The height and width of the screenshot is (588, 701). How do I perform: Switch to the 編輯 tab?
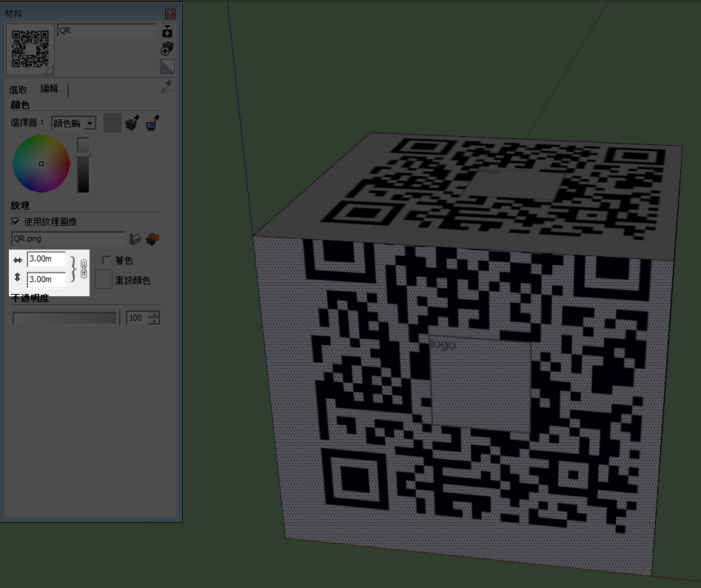pos(49,89)
